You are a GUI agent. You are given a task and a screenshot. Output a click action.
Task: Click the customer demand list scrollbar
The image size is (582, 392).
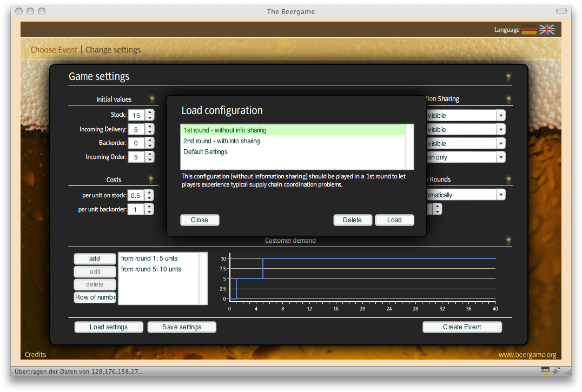tap(203, 278)
